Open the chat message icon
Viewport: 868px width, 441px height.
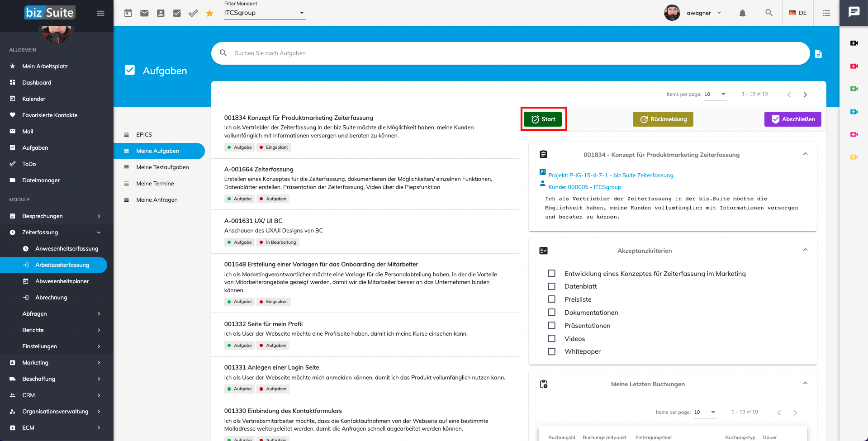pos(854,12)
